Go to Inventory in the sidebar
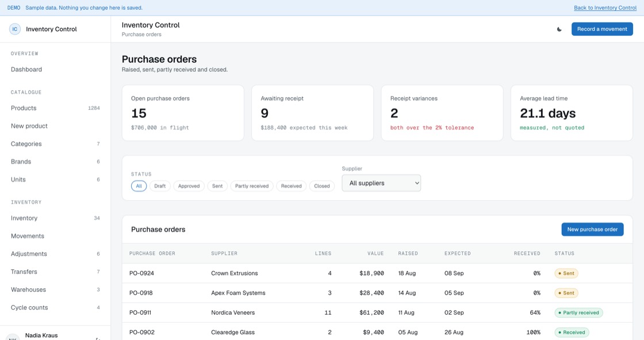 (55, 218)
